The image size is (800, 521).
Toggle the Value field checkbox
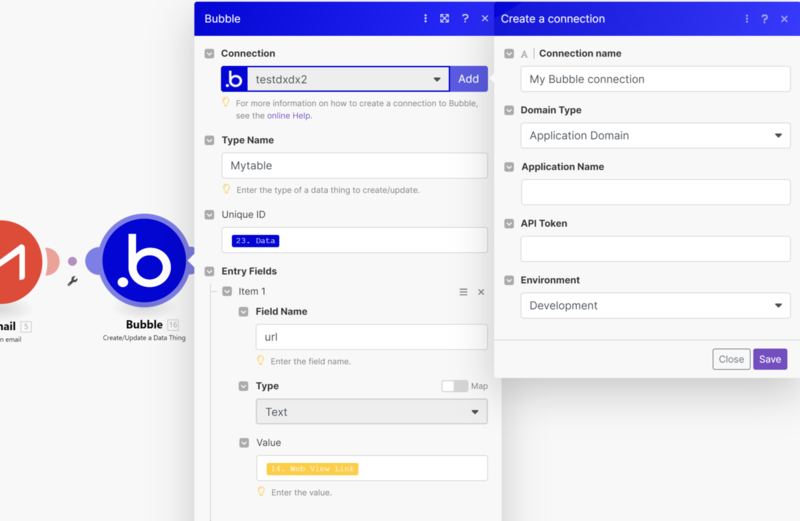(244, 443)
